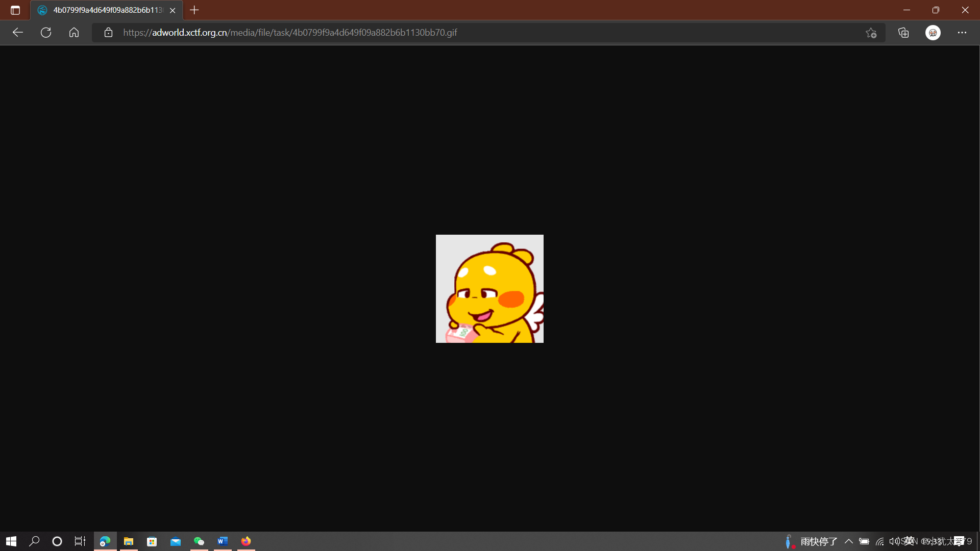The width and height of the screenshot is (980, 551).
Task: Open File Explorer from the taskbar
Action: 129,541
